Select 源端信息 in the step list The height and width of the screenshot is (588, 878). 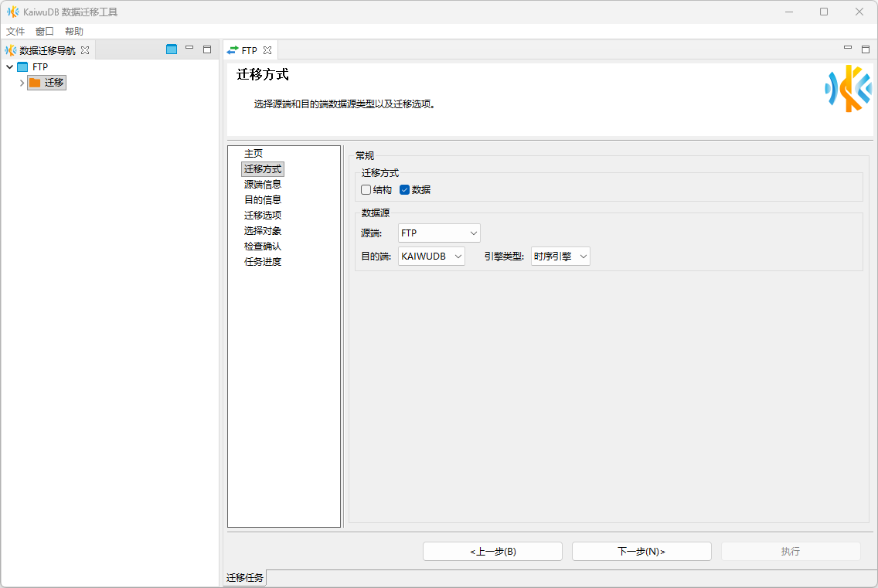click(263, 185)
